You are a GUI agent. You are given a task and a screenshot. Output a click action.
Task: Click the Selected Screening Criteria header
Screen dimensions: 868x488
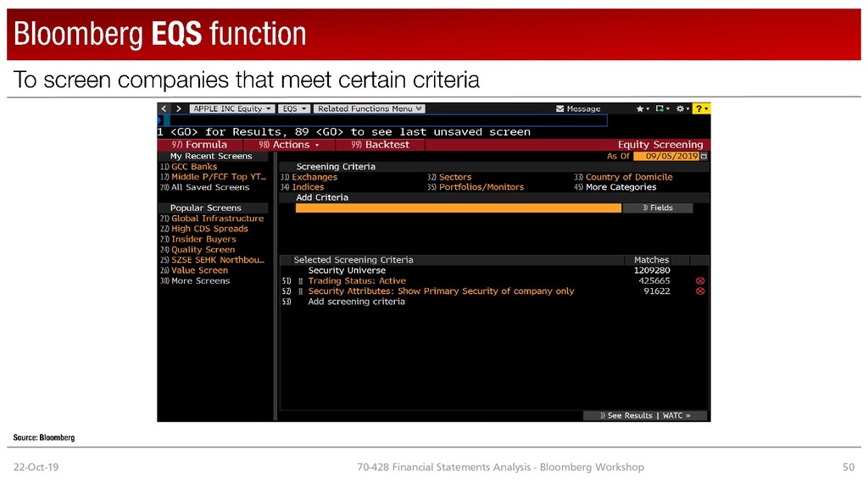(353, 260)
